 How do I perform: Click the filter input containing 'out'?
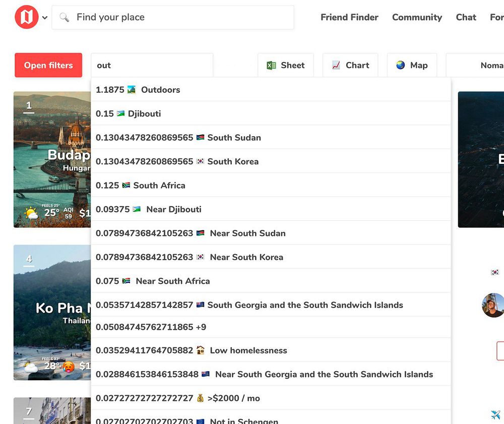152,65
